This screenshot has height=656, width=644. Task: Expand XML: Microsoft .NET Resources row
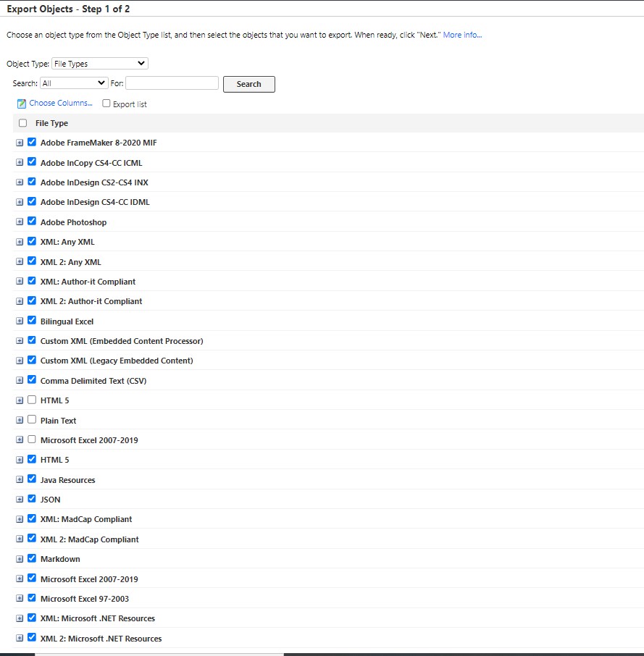pyautogui.click(x=20, y=618)
